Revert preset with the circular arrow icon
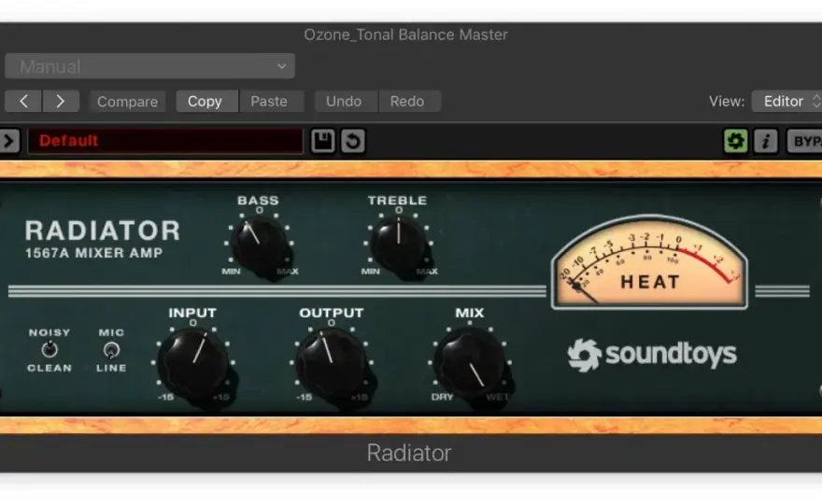Screen dimensions: 822x504 tap(353, 141)
